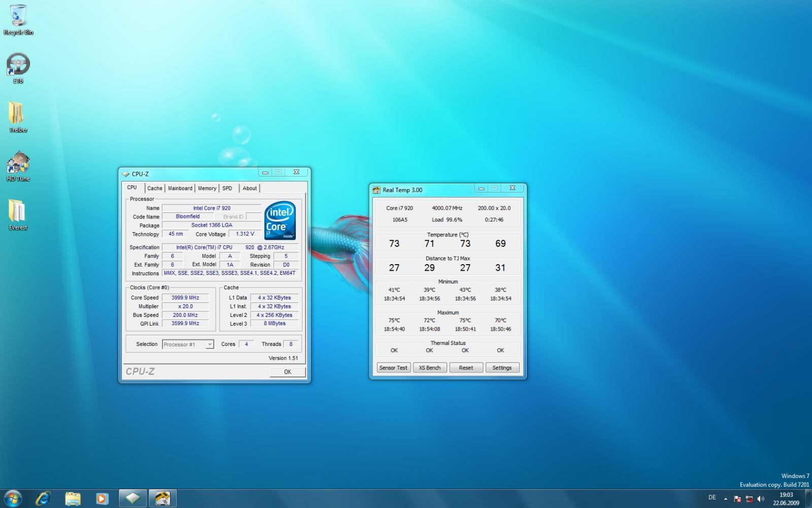
Task: Click the Level 2 value '4 x 256 KBytes'
Action: (275, 315)
